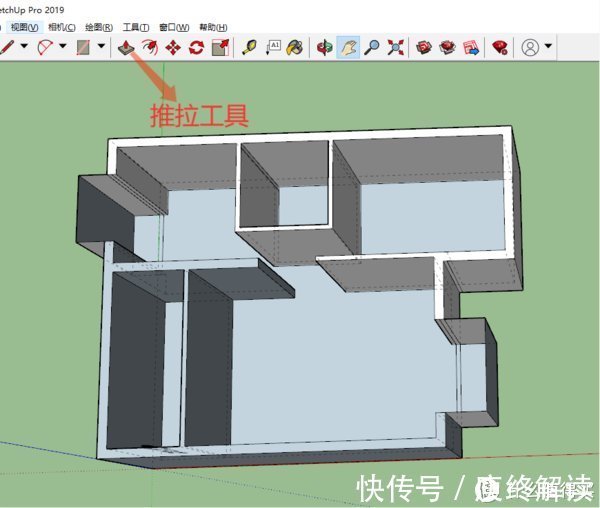Select the Orbit tool

tap(324, 48)
